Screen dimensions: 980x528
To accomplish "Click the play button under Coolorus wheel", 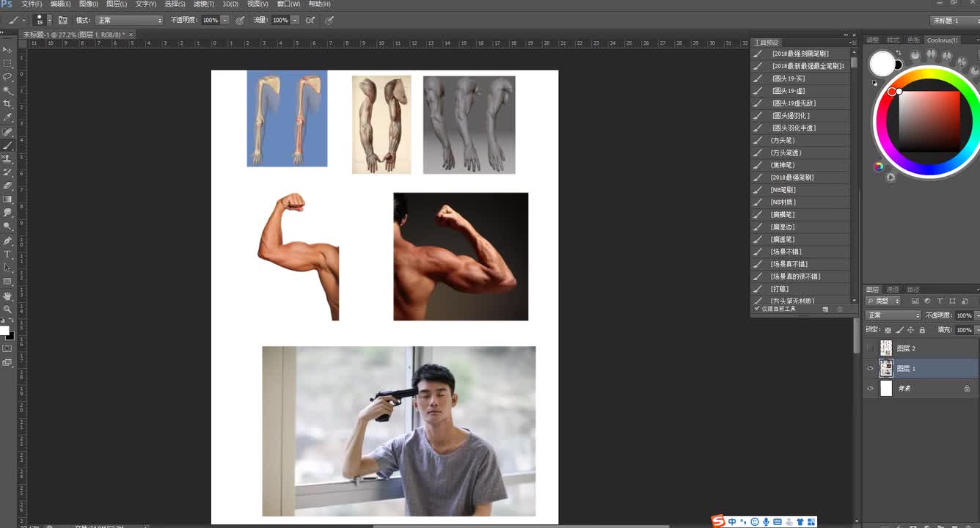I will 891,177.
